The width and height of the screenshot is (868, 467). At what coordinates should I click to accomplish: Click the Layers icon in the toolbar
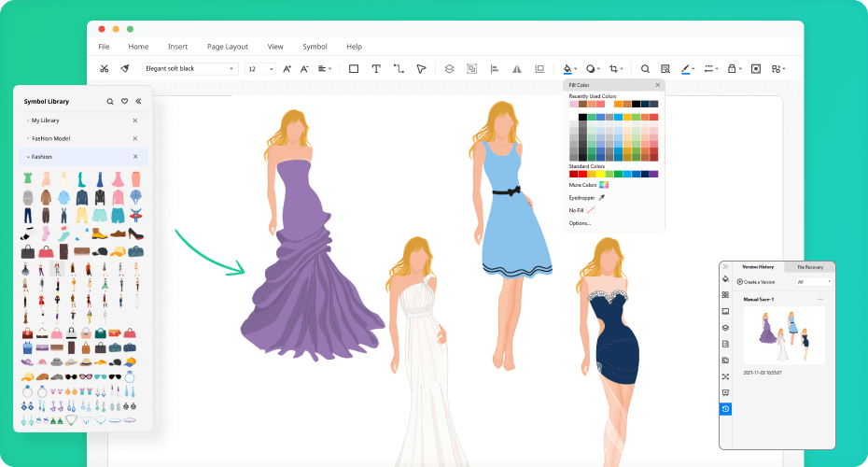(x=449, y=68)
